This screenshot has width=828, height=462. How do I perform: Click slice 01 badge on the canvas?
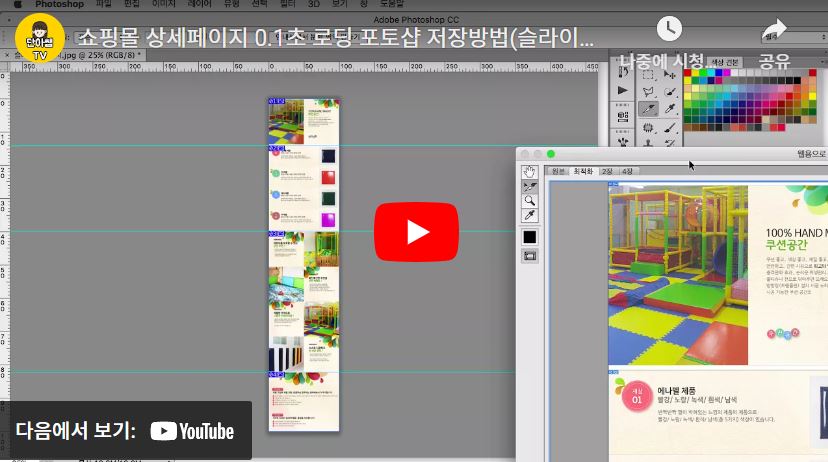pos(276,101)
